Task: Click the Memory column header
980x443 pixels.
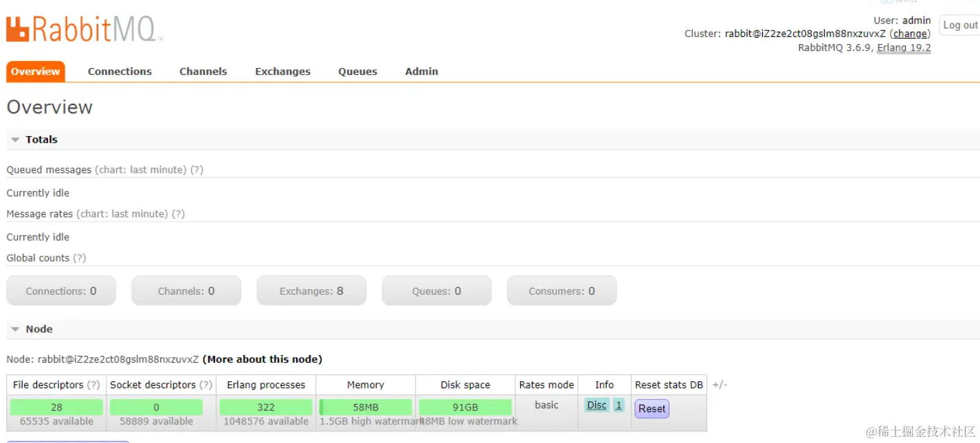Action: tap(366, 385)
